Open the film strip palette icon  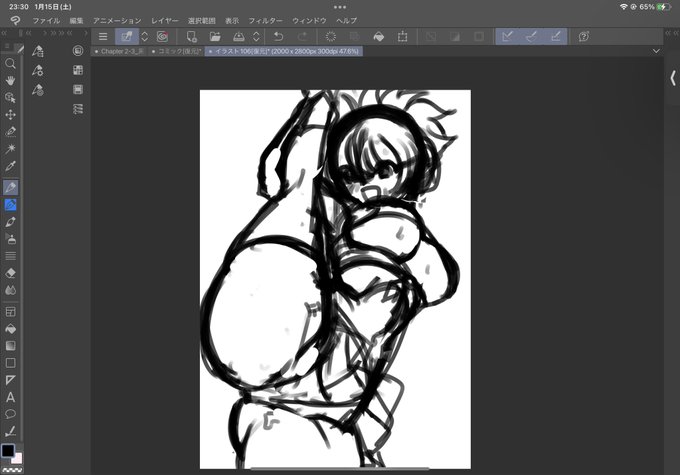[x=78, y=89]
